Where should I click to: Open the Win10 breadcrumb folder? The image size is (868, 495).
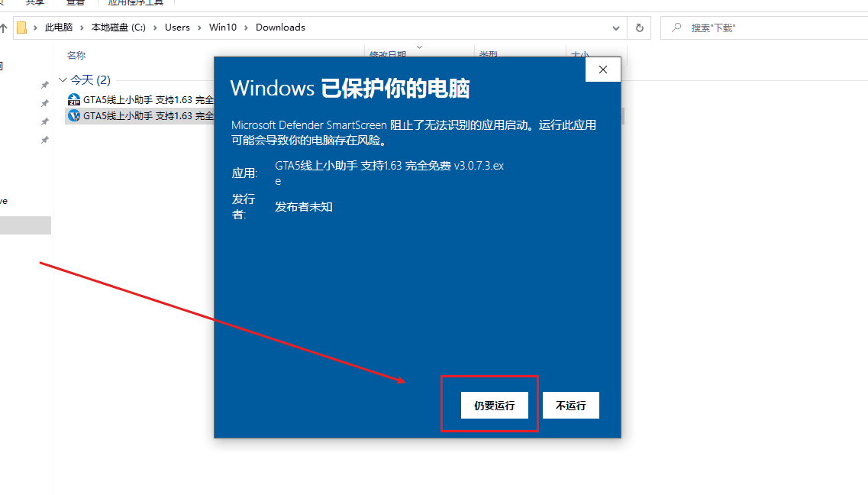pos(223,27)
